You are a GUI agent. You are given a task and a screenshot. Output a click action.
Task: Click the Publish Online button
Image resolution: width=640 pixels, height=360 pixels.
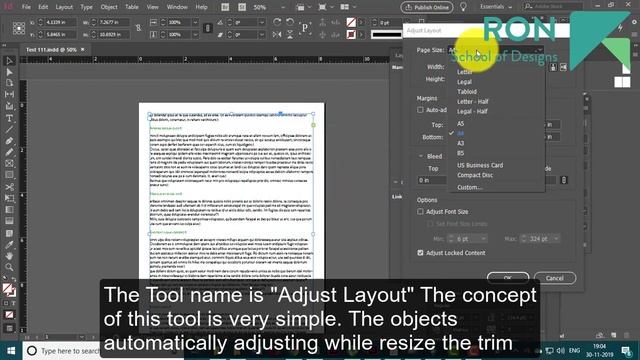[427, 7]
